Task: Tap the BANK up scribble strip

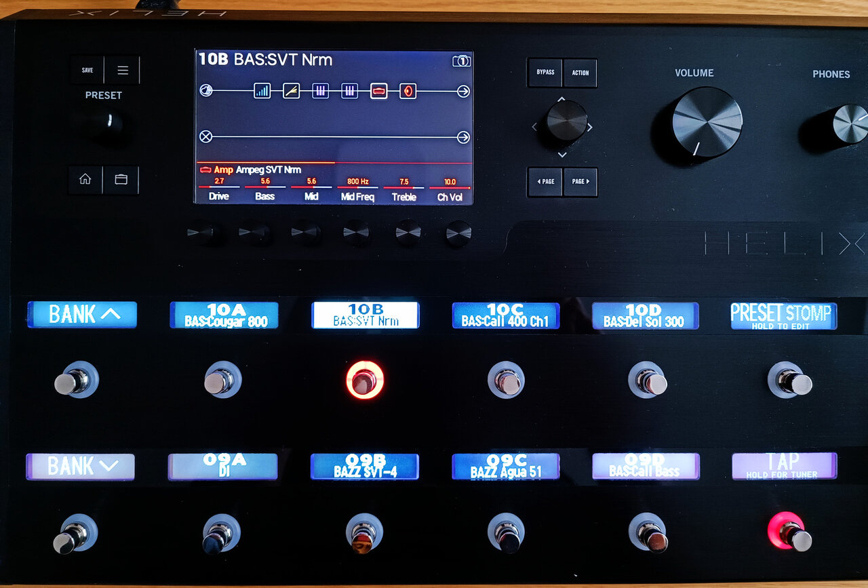Action: coord(82,315)
